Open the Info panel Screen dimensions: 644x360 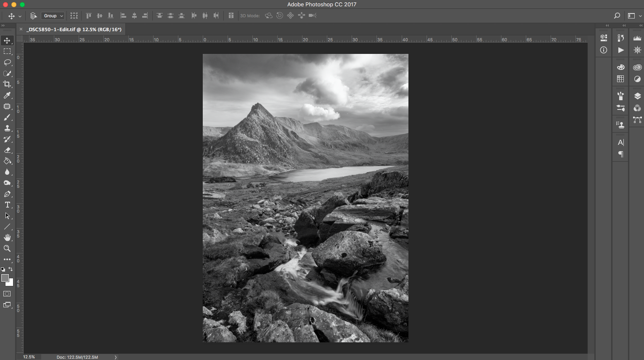click(x=604, y=50)
